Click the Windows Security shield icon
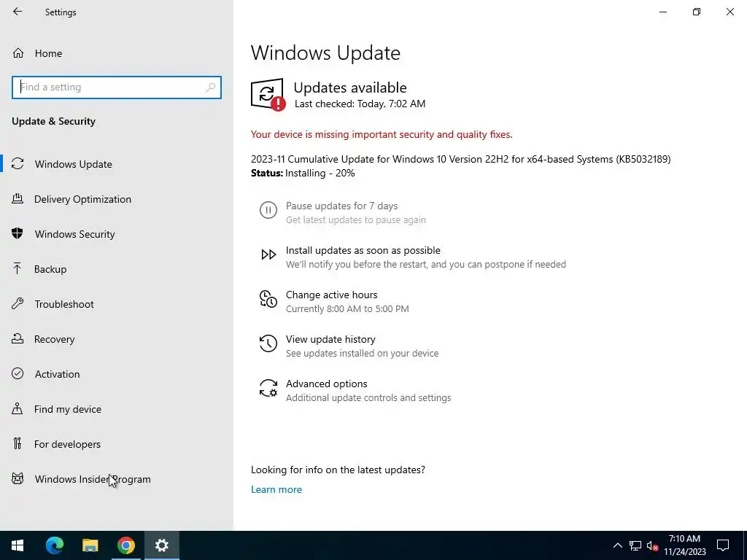 (18, 233)
